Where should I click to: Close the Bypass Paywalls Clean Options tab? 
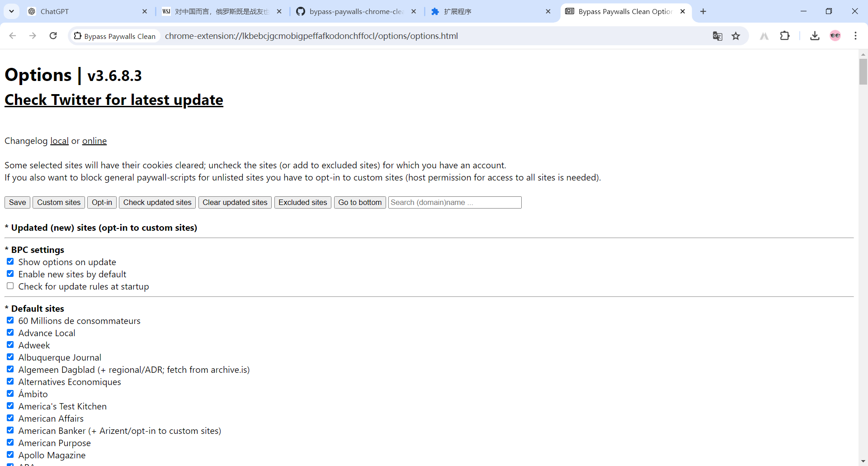[683, 11]
